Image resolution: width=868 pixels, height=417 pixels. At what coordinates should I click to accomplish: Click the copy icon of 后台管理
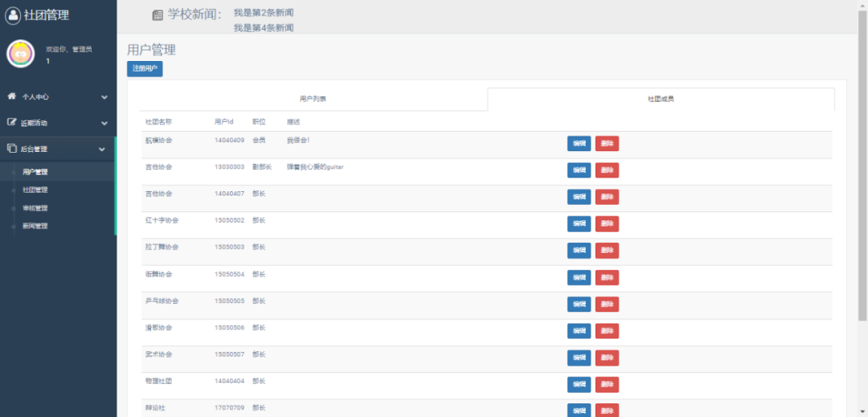click(11, 148)
